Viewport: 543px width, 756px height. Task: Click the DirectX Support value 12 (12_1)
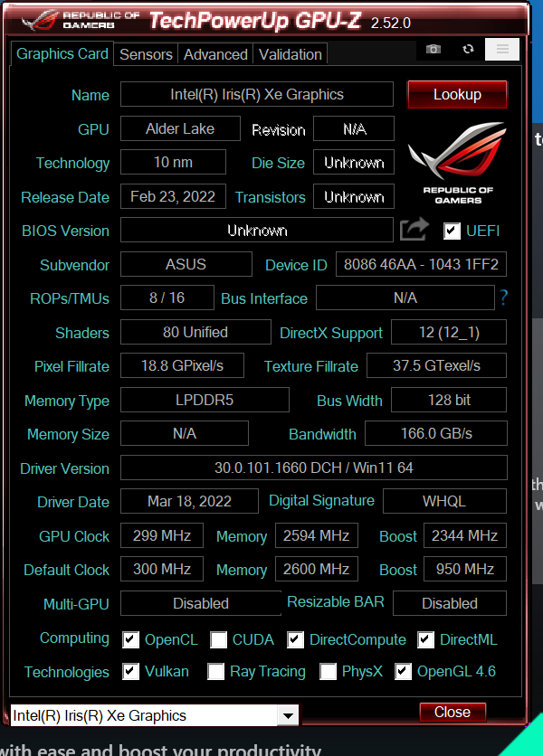pyautogui.click(x=449, y=332)
